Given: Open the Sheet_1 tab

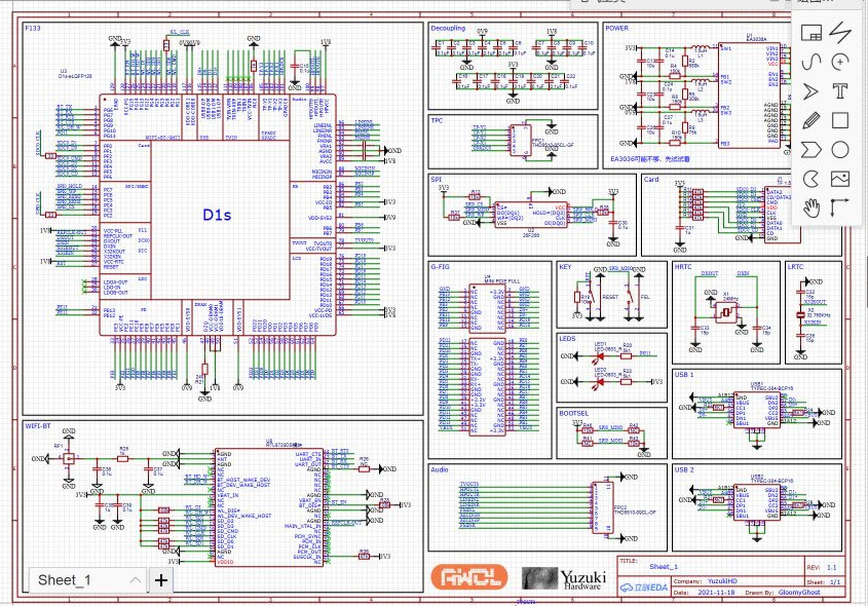Looking at the screenshot, I should 64,580.
